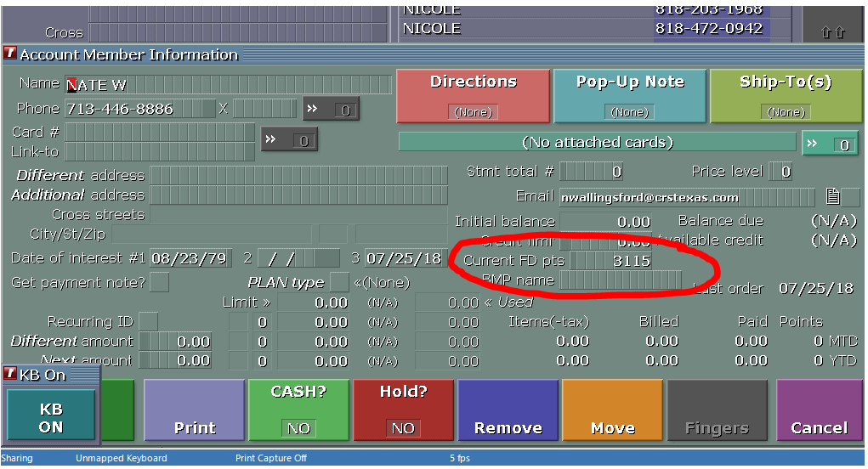868x469 pixels.
Task: Click the Fingers button
Action: (x=717, y=410)
